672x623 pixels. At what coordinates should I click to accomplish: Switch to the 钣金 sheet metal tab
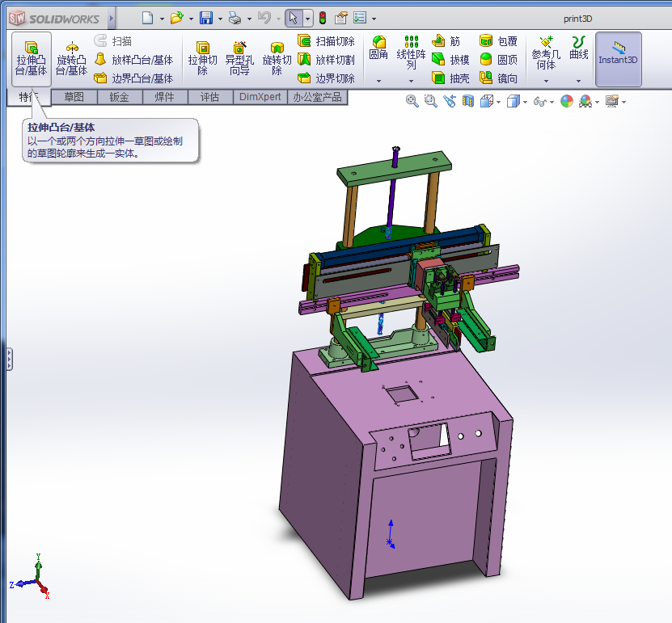(119, 97)
